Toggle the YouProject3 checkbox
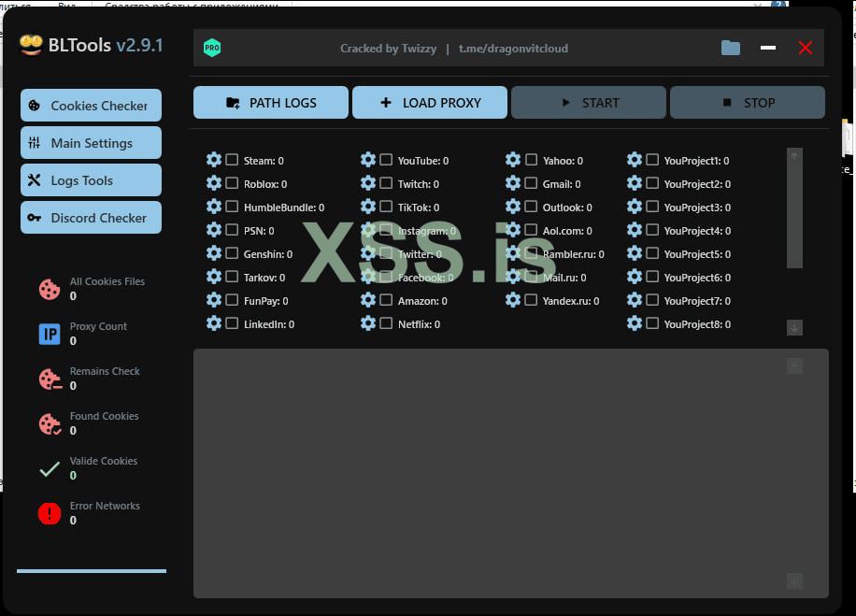 (x=652, y=207)
